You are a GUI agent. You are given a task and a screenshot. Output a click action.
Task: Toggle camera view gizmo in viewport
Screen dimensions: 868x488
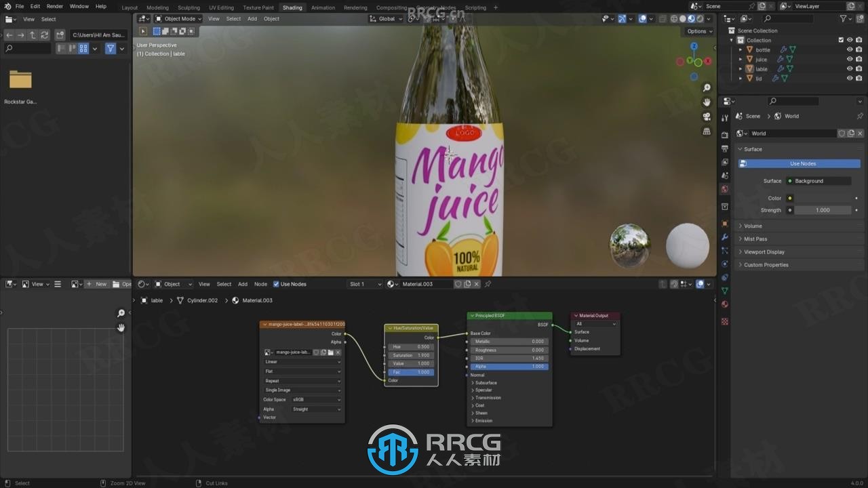707,117
